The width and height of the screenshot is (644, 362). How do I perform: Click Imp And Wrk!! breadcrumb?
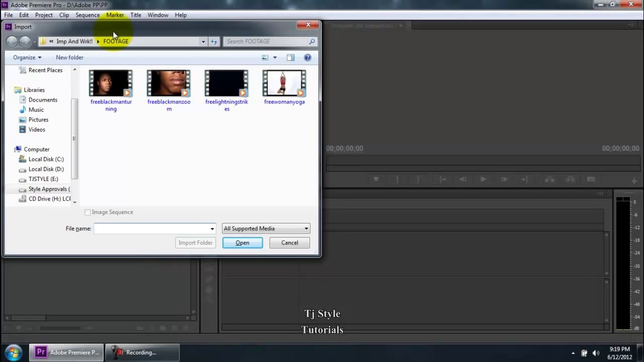[x=74, y=42]
